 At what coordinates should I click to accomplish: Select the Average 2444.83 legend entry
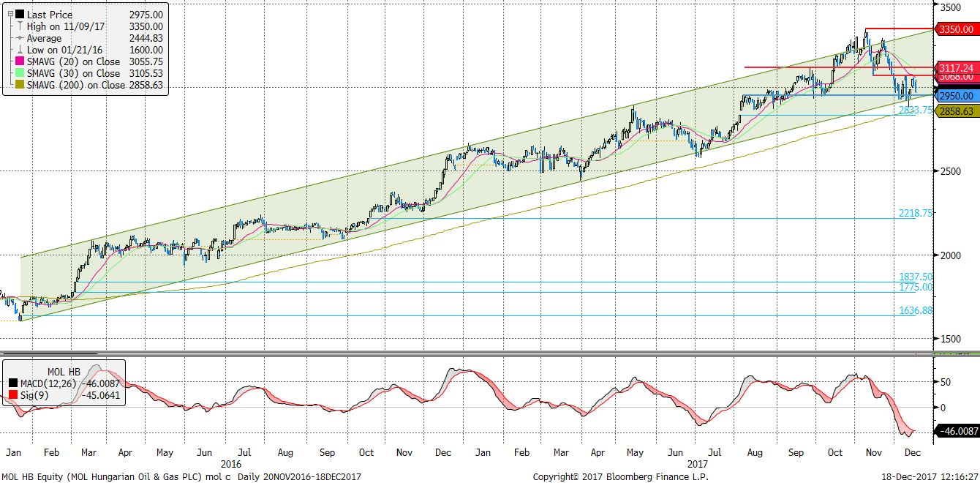88,38
